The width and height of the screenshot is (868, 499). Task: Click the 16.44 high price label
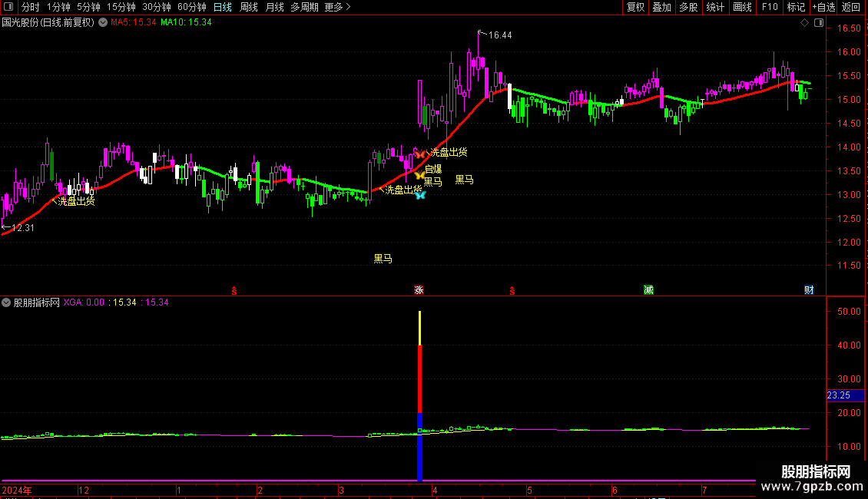(x=500, y=35)
